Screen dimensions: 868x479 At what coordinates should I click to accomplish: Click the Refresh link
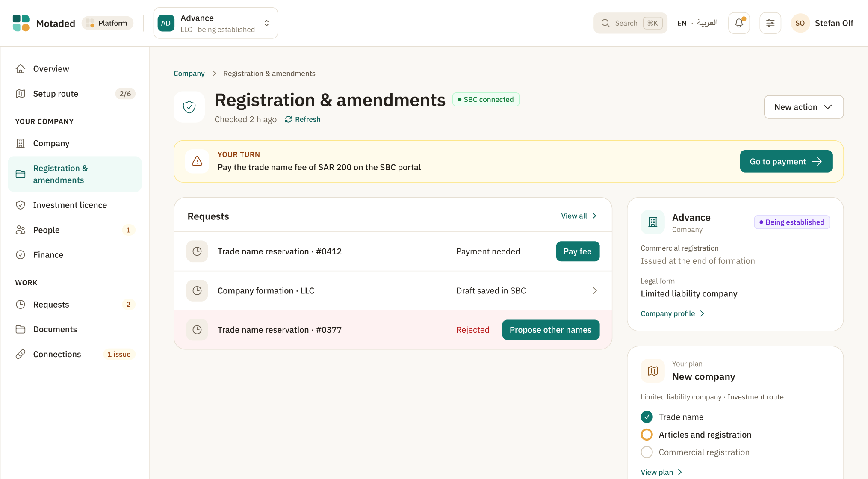(x=303, y=119)
